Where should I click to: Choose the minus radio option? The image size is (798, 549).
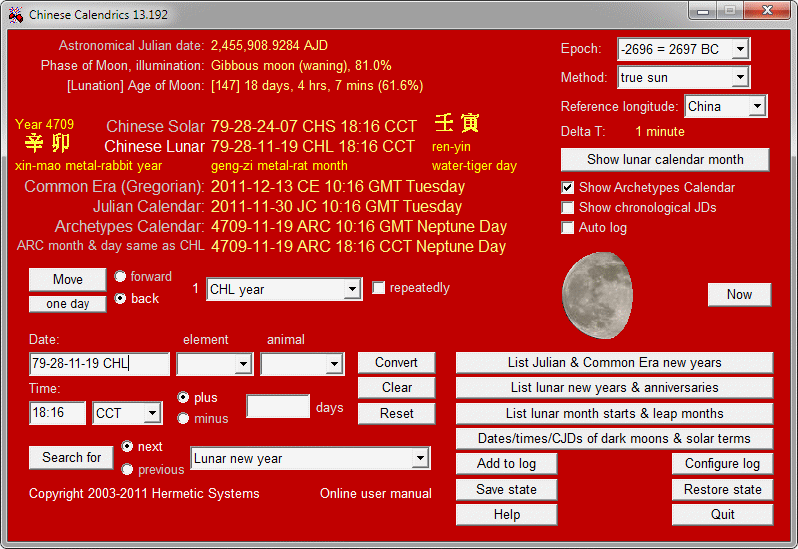(x=183, y=419)
